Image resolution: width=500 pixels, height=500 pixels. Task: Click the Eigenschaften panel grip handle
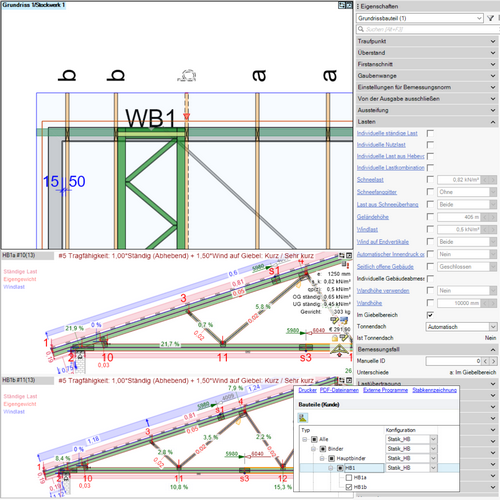pyautogui.click(x=358, y=6)
